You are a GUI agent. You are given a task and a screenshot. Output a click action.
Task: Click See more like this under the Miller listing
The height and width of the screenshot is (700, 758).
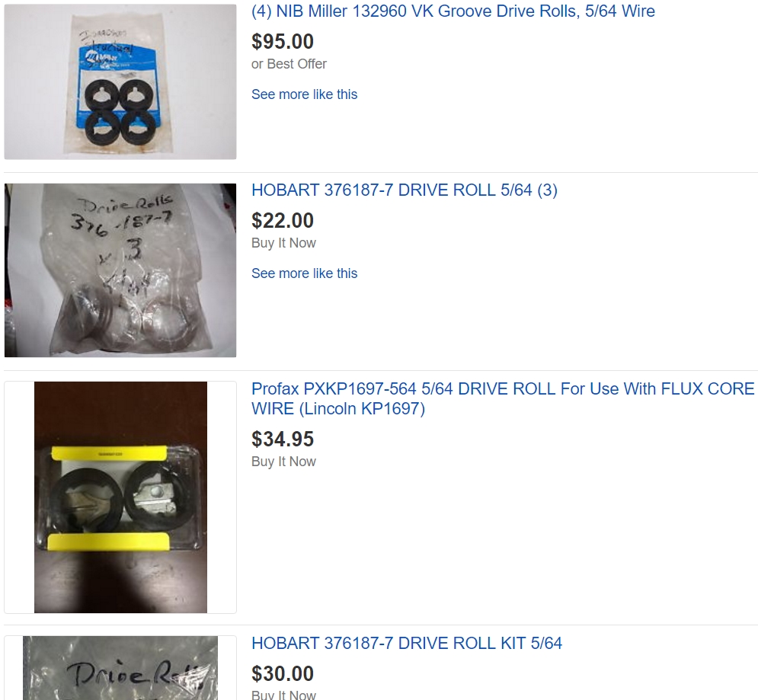tap(304, 94)
